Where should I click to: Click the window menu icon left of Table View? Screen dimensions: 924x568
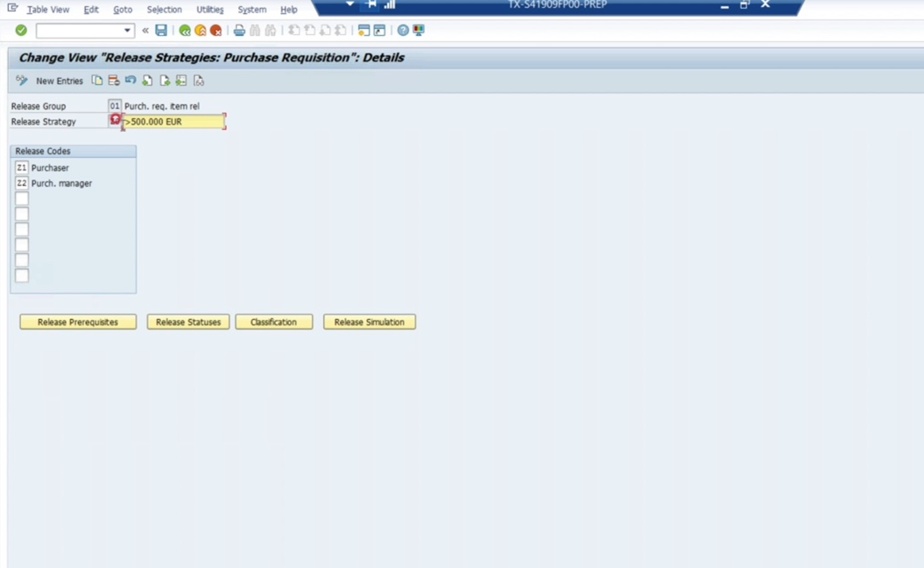pos(12,8)
